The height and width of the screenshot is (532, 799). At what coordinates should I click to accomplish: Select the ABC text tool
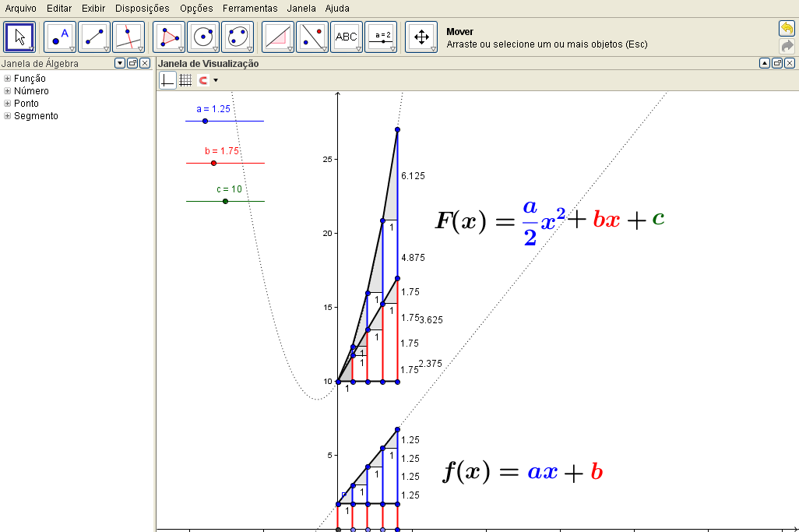[x=346, y=37]
